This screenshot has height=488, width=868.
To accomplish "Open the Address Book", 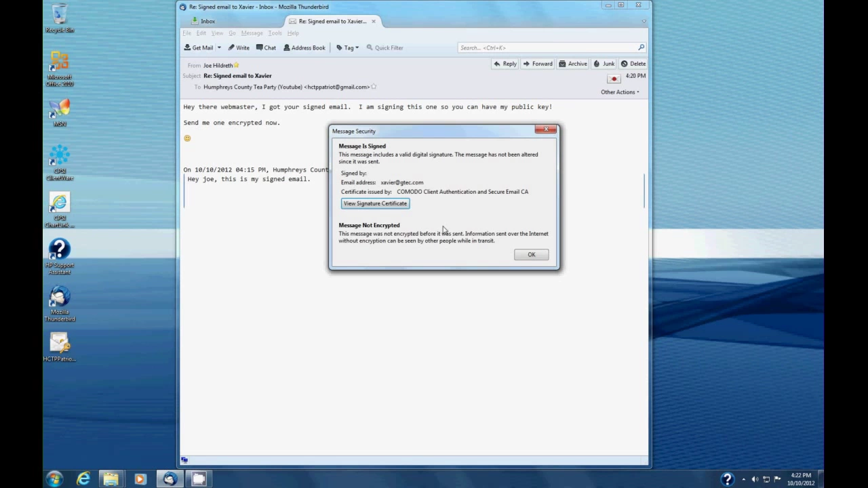I will point(304,47).
